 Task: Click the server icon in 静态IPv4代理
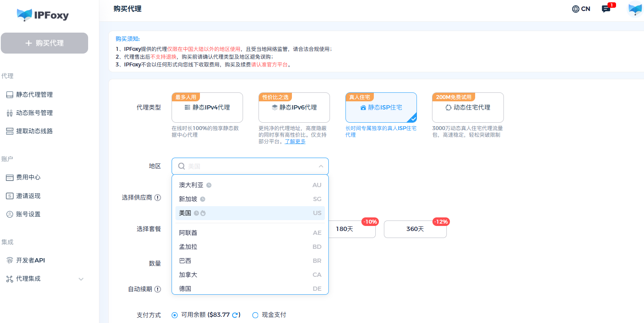point(187,108)
